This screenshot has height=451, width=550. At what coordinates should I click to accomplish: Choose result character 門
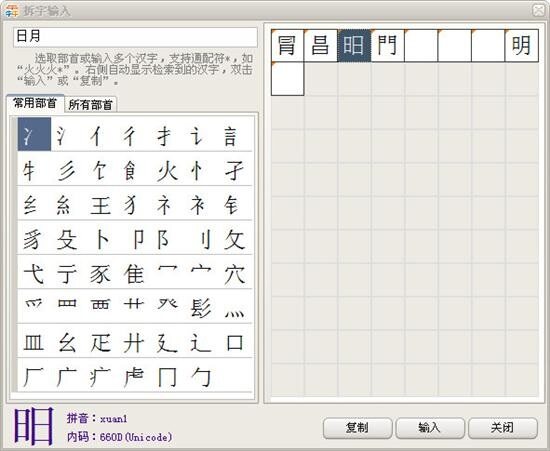click(387, 46)
